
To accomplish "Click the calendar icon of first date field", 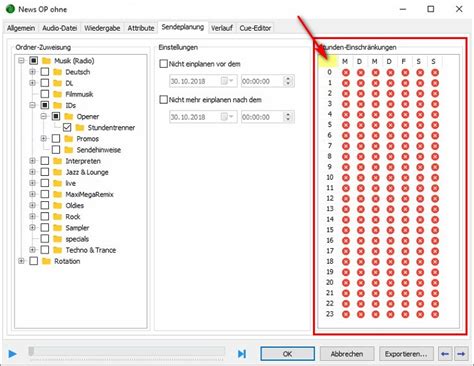I will (x=225, y=81).
